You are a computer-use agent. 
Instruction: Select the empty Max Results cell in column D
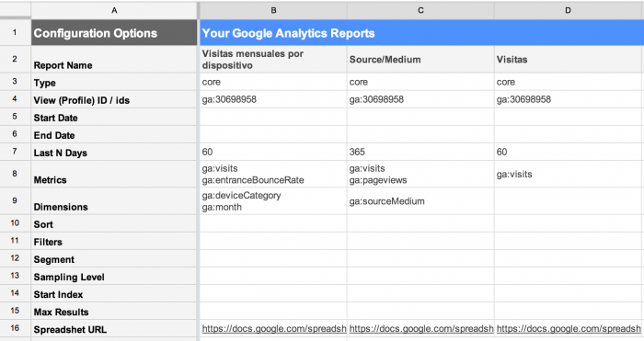pyautogui.click(x=568, y=312)
